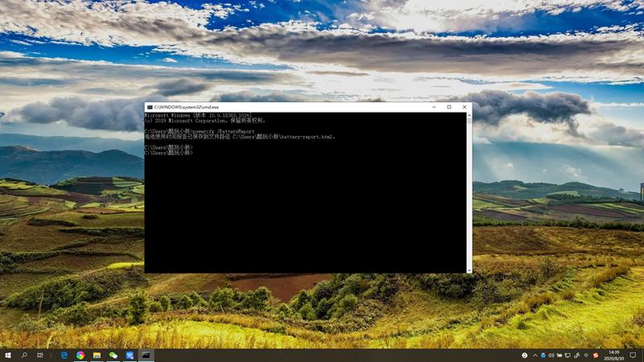Click the last command prompt line
644x362 pixels.
coord(168,153)
